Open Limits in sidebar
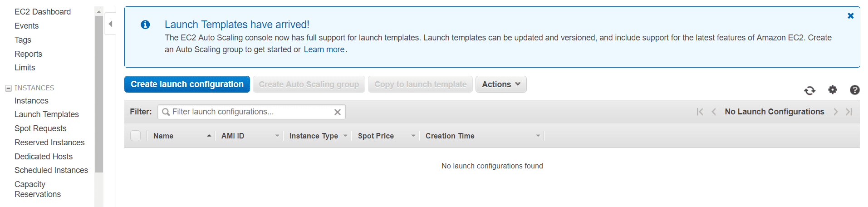The height and width of the screenshot is (207, 868). point(25,68)
